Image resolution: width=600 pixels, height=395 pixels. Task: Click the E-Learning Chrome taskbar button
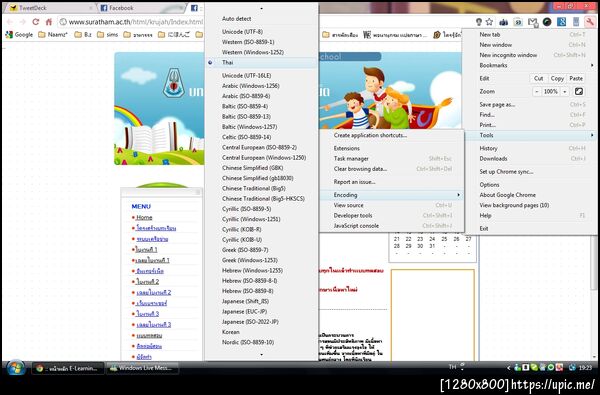(68, 368)
